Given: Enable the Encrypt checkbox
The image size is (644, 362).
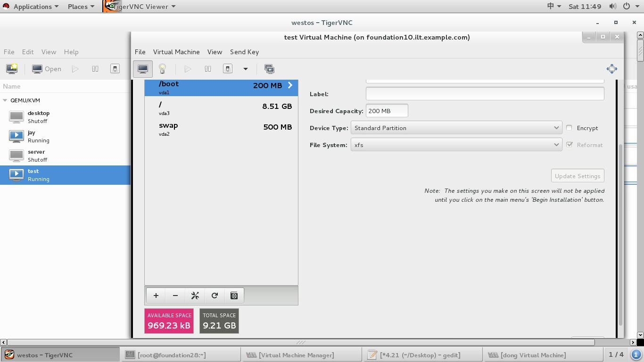Looking at the screenshot, I should pos(570,128).
